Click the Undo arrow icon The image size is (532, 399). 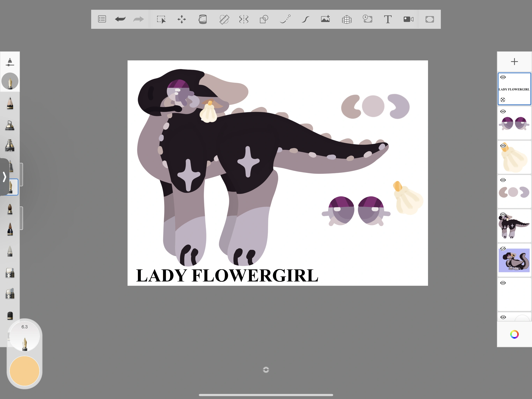(x=120, y=19)
